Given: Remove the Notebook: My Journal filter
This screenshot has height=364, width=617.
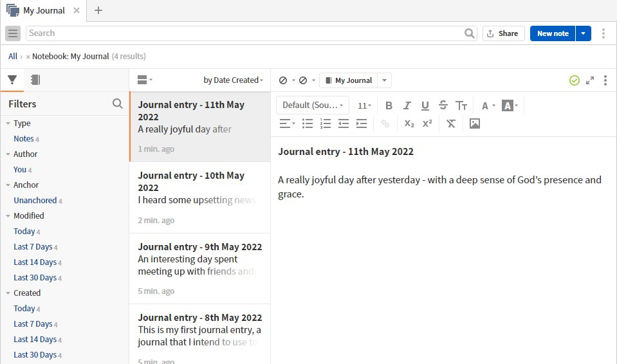Looking at the screenshot, I should [x=28, y=57].
